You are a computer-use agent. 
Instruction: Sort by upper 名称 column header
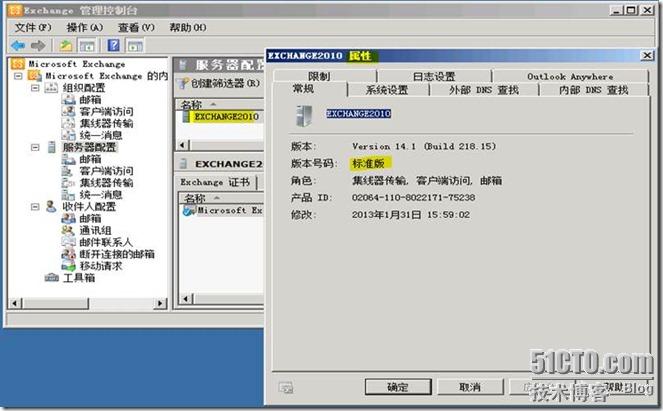[220, 104]
